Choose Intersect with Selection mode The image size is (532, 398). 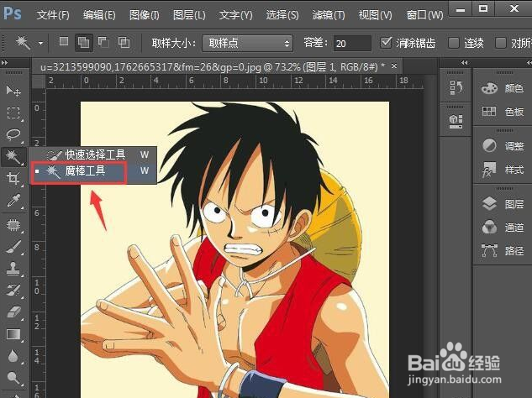tap(124, 42)
